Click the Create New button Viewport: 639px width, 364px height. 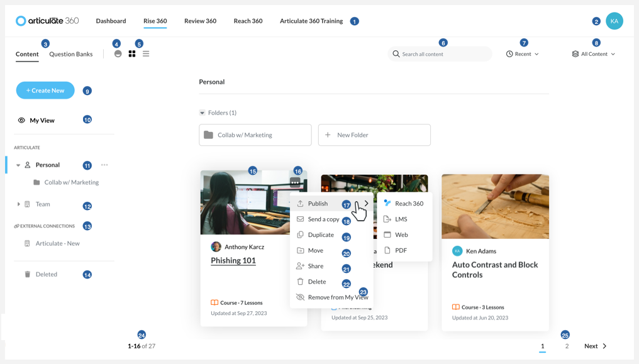45,90
